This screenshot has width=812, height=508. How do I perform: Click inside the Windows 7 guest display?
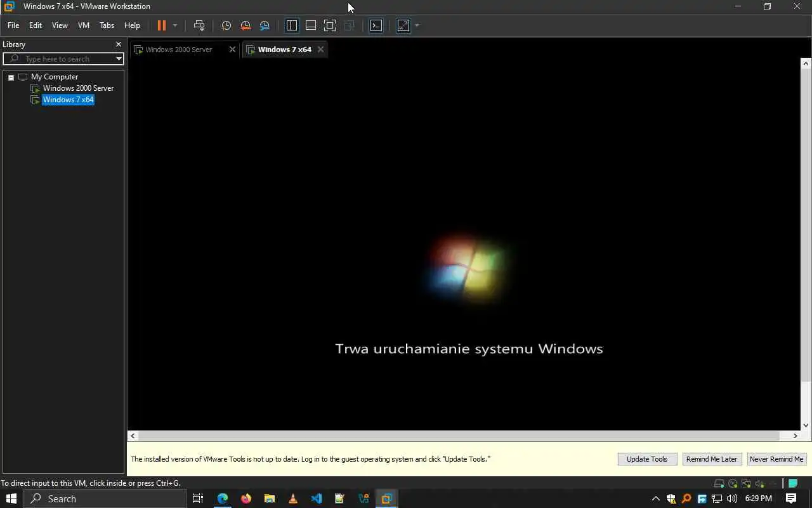point(464,244)
